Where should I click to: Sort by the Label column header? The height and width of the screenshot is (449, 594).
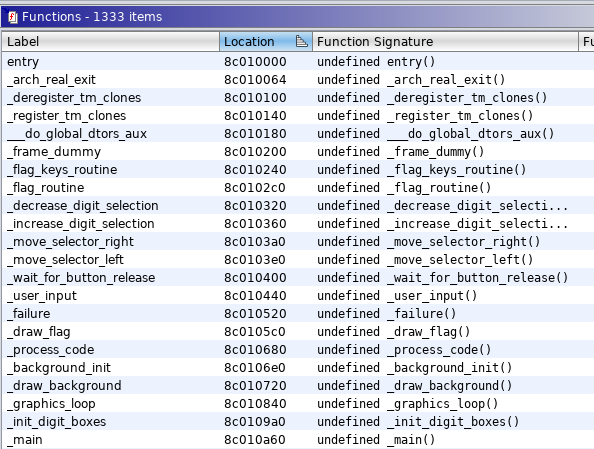pos(111,42)
